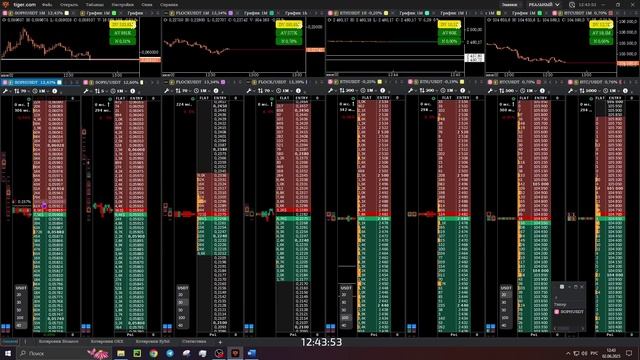Toggle the pink link square on BOPH/USDT order book header
Screen dimensions: 640x360
pyautogui.click(x=86, y=82)
